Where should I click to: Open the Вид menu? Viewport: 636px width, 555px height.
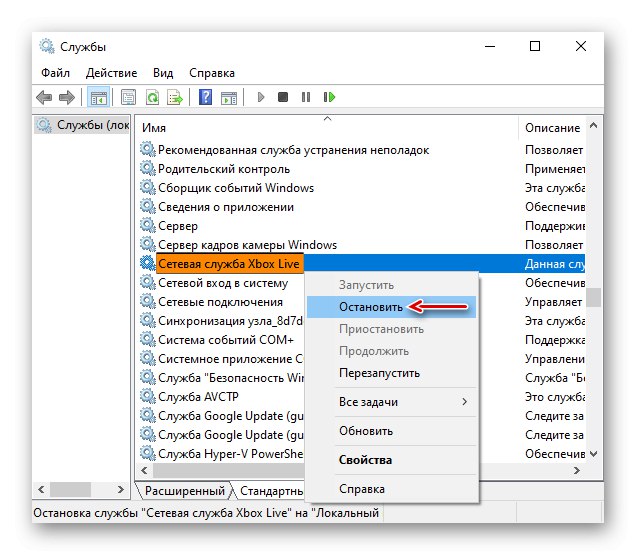click(163, 73)
